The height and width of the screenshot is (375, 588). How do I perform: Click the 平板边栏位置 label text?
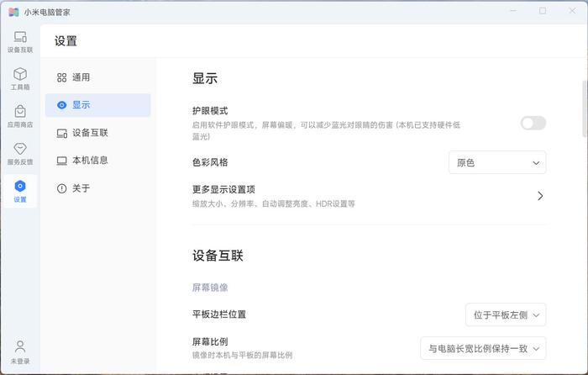coord(219,314)
